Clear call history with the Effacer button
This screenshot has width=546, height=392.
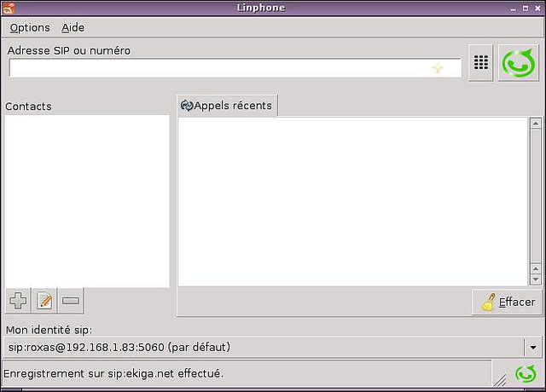[507, 302]
